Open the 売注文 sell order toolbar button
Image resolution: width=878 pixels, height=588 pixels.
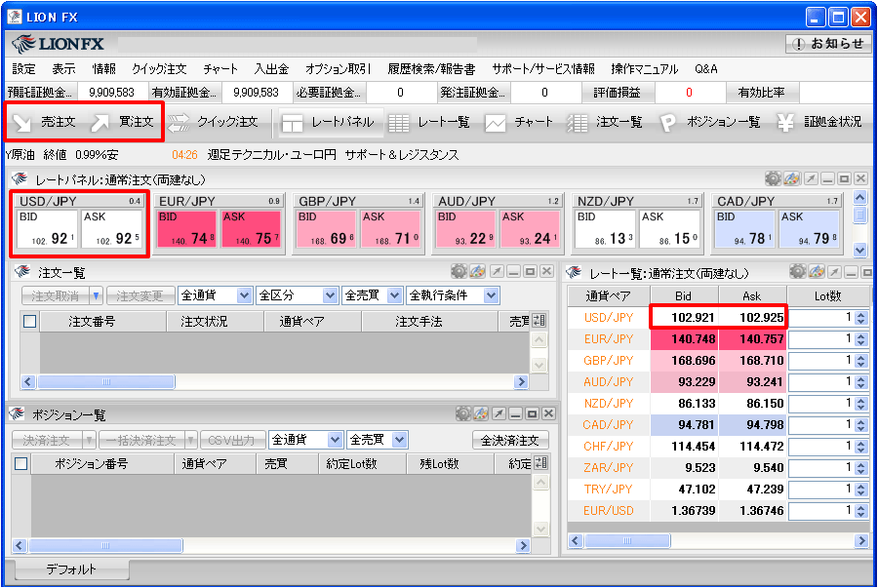pos(45,122)
